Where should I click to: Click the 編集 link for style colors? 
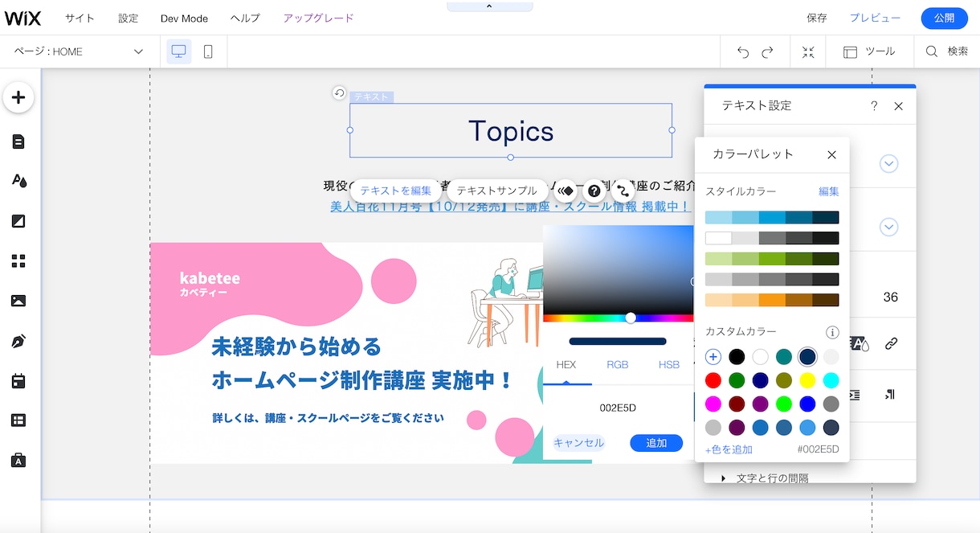(x=829, y=191)
